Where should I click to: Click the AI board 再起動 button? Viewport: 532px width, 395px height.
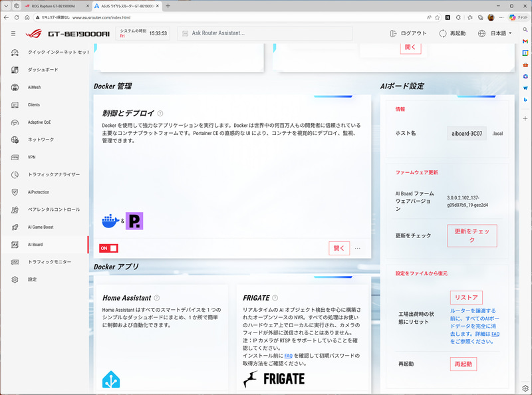(464, 364)
